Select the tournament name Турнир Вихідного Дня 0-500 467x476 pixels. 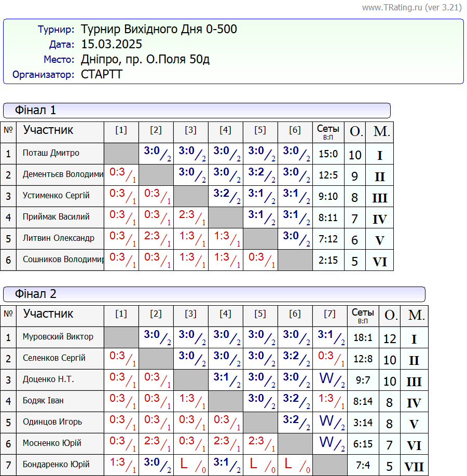159,29
